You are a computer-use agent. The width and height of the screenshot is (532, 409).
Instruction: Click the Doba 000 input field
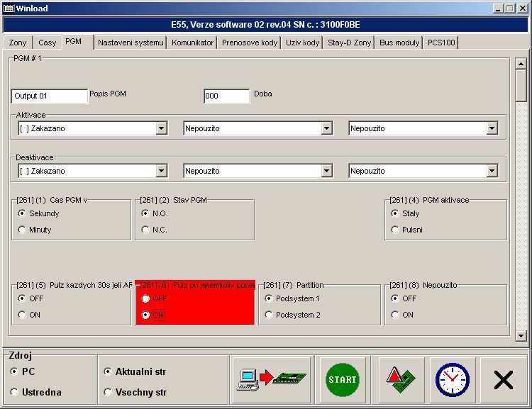(x=226, y=96)
